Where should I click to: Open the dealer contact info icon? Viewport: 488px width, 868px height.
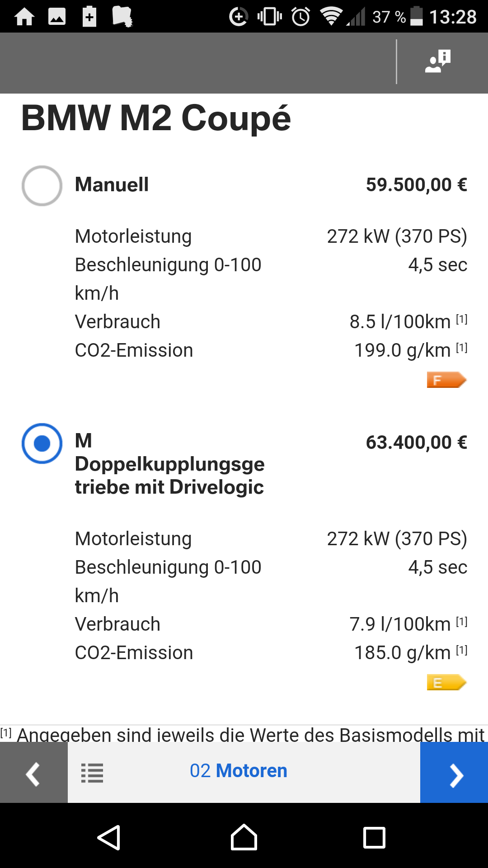437,61
